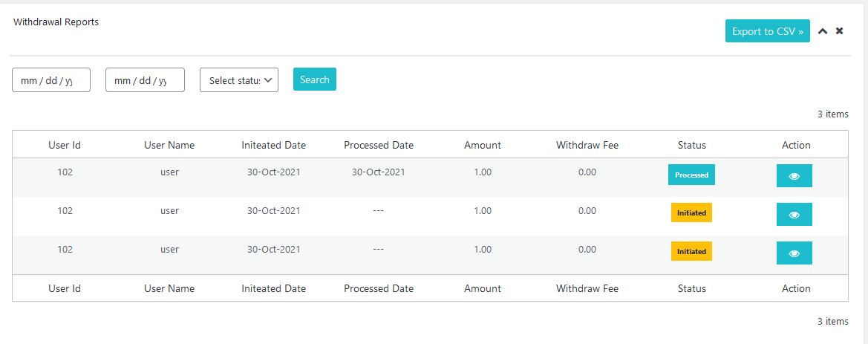This screenshot has width=868, height=344.
Task: Focus the first date input field
Action: (x=51, y=80)
